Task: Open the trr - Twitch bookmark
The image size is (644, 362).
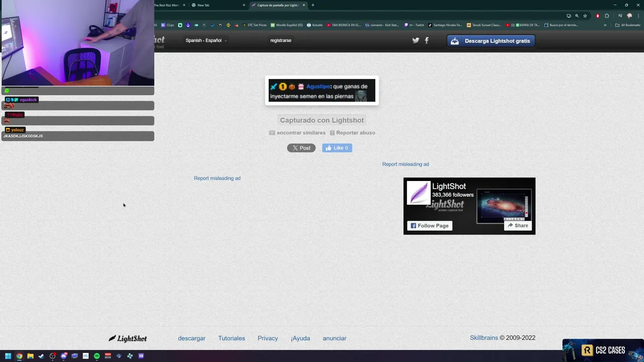Action: click(x=414, y=25)
